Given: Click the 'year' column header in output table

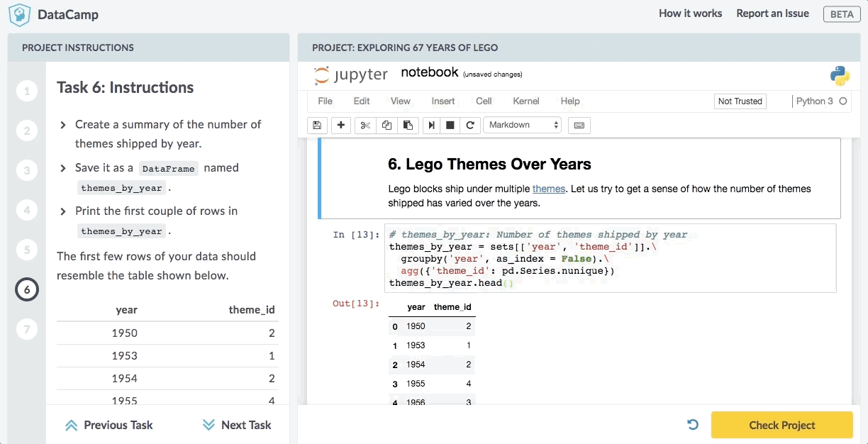Looking at the screenshot, I should 416,307.
